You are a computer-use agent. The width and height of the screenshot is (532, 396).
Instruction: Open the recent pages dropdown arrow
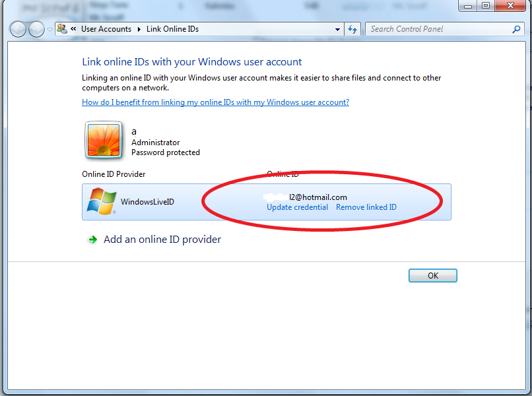50,30
